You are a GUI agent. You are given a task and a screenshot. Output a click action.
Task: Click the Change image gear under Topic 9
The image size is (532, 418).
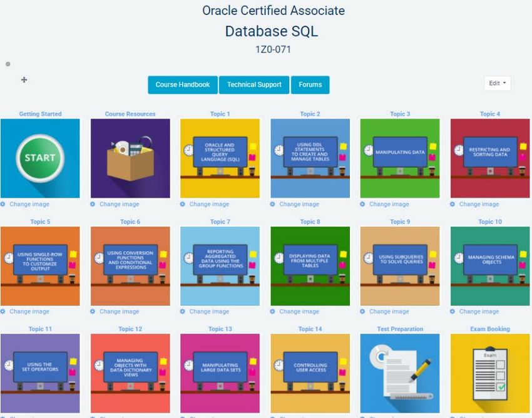tap(362, 312)
